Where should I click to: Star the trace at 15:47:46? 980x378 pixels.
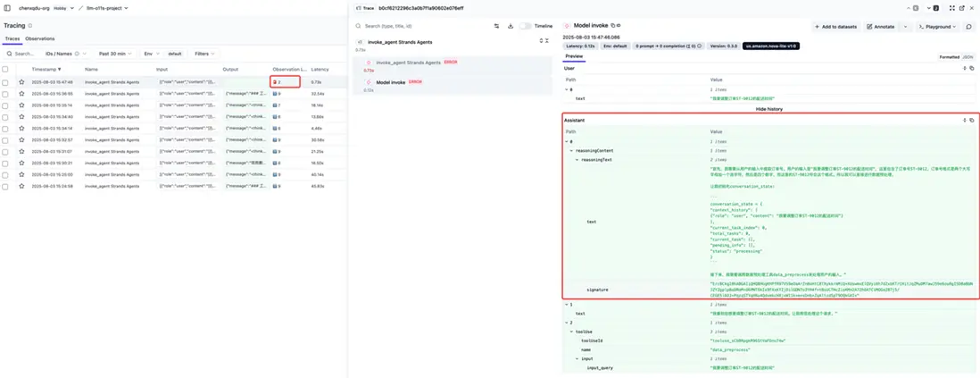(x=21, y=82)
